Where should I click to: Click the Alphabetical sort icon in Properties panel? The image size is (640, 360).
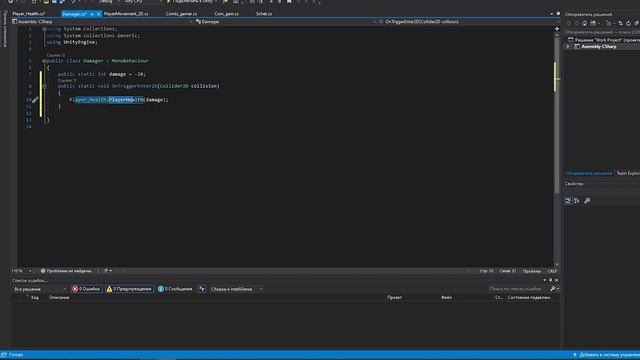(577, 201)
